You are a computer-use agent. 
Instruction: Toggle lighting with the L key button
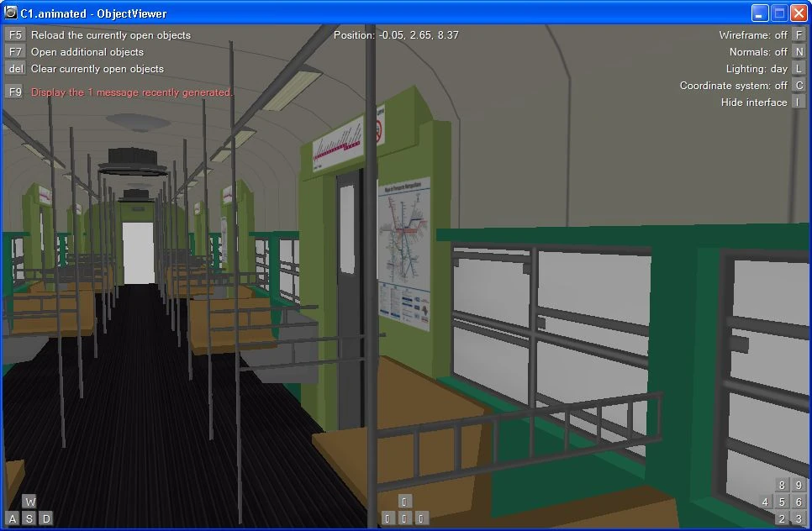(799, 68)
